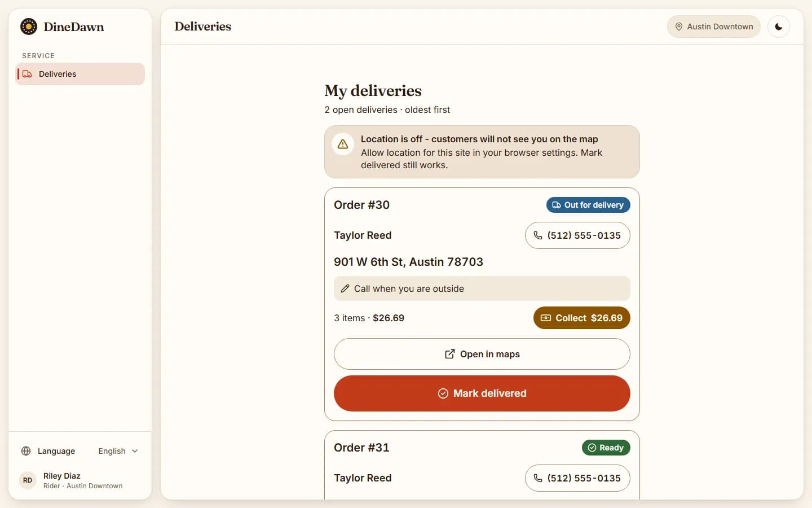Click the My deliveries heading
Viewport: 812px width, 508px height.
click(x=373, y=91)
